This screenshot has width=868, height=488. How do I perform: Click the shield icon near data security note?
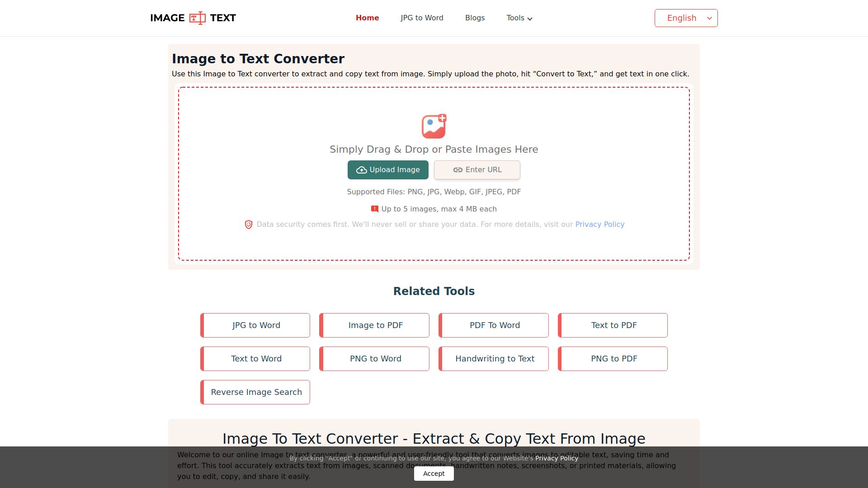tap(248, 224)
